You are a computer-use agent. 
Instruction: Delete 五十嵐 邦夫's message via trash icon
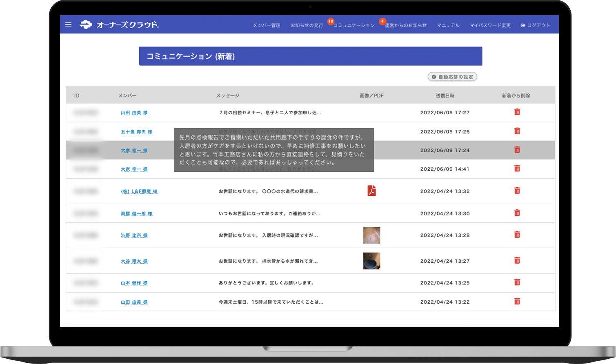point(517,131)
